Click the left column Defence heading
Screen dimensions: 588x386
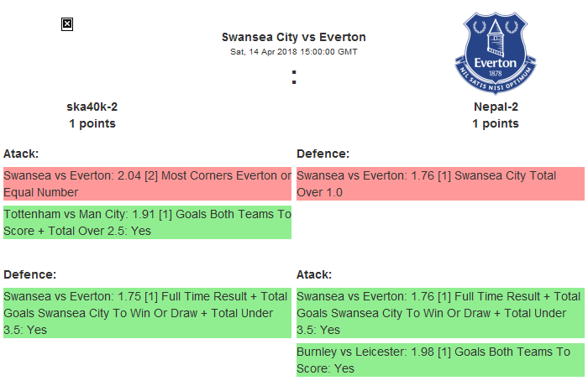pos(29,274)
